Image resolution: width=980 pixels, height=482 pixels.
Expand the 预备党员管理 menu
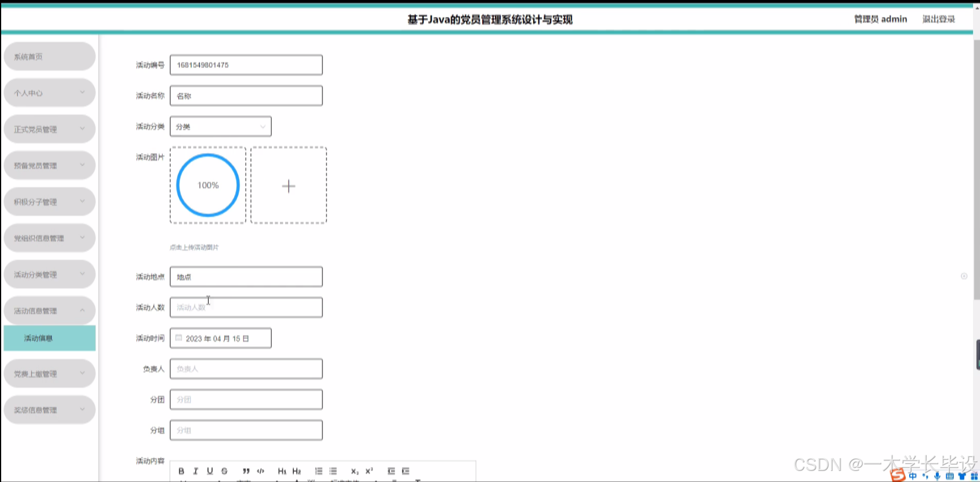49,165
